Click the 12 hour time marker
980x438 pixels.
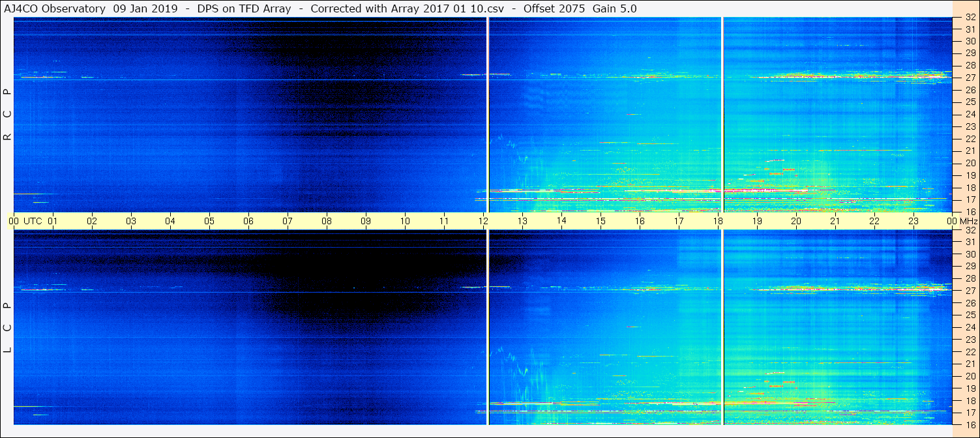coord(483,221)
